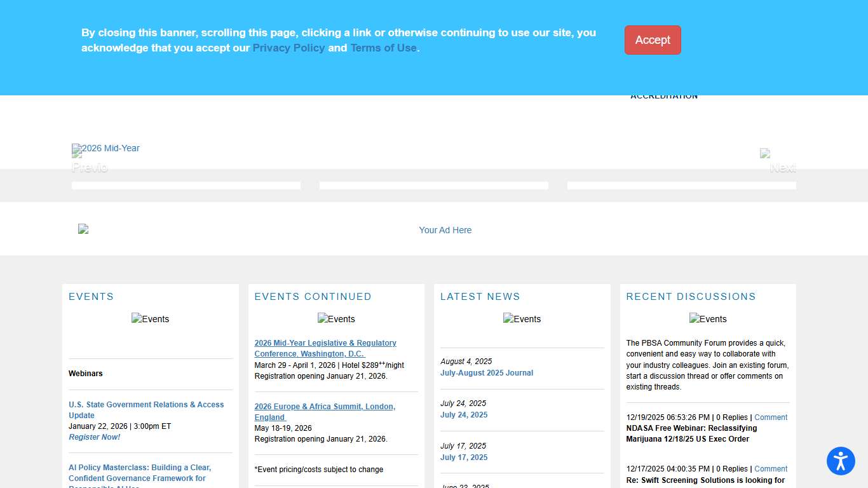868x488 pixels.
Task: Click the Events image placeholder in Events panel
Action: tap(151, 319)
